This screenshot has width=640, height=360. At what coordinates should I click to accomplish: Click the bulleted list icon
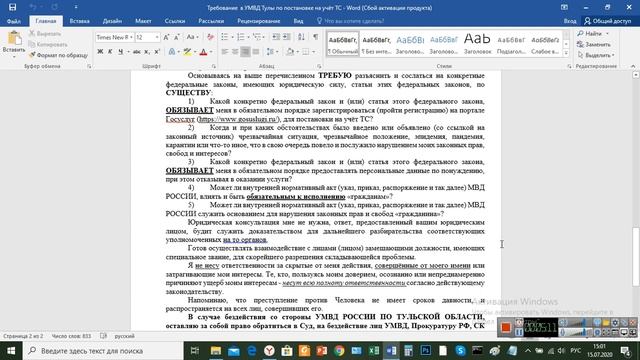pyautogui.click(x=224, y=37)
